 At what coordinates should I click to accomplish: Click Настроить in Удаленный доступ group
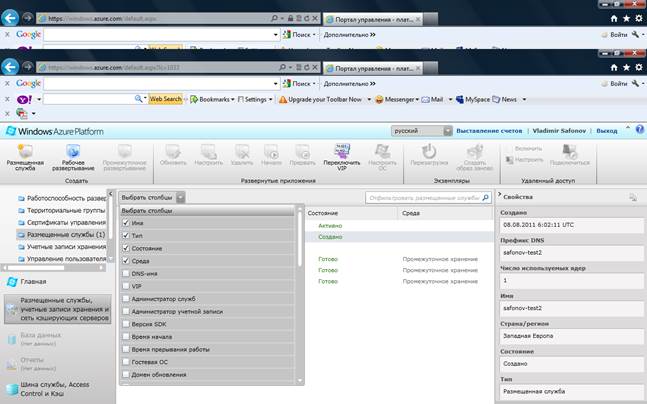pos(524,159)
